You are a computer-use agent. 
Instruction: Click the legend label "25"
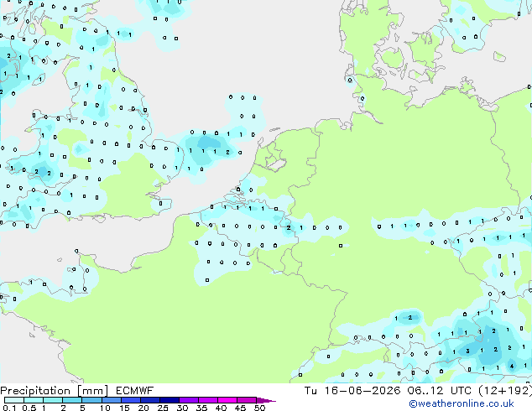(163, 408)
